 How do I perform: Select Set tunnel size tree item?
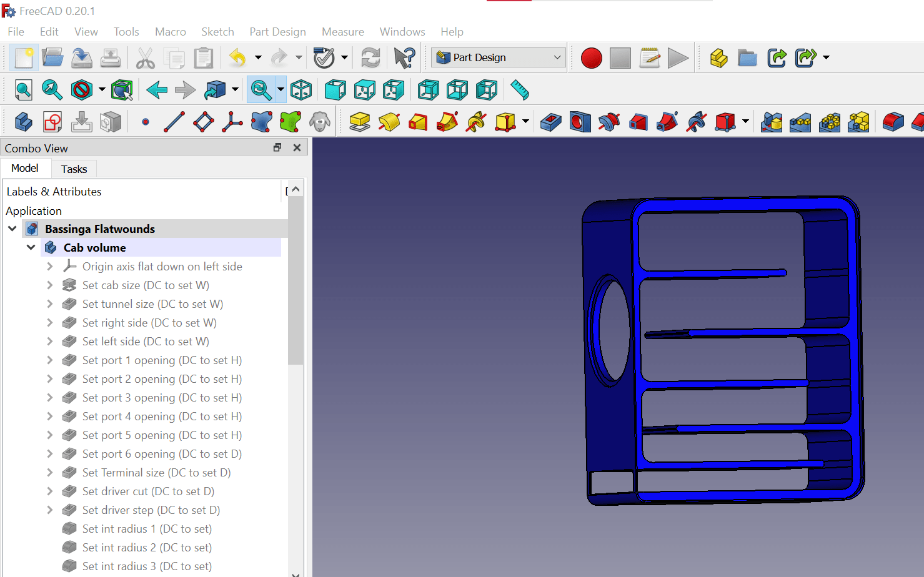point(152,304)
